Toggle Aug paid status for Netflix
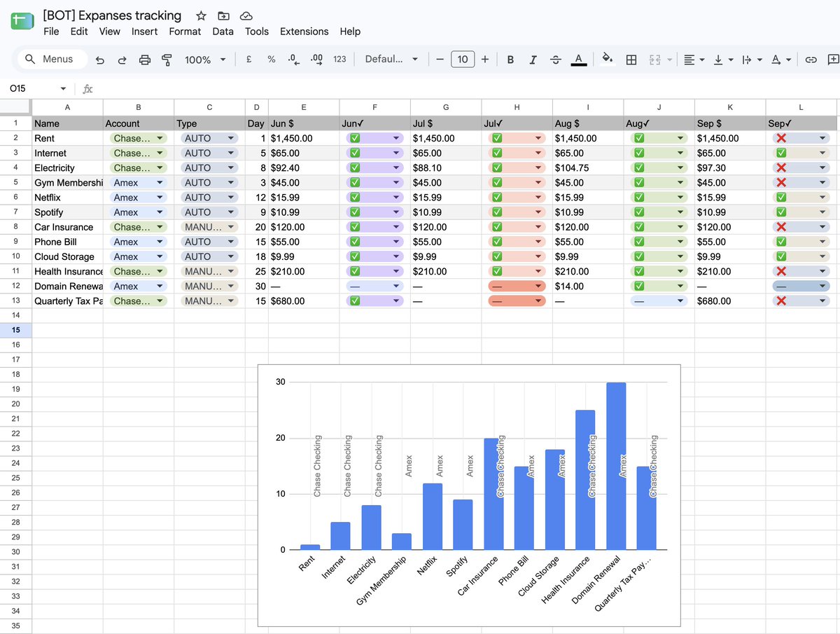The width and height of the screenshot is (840, 634). pos(638,198)
